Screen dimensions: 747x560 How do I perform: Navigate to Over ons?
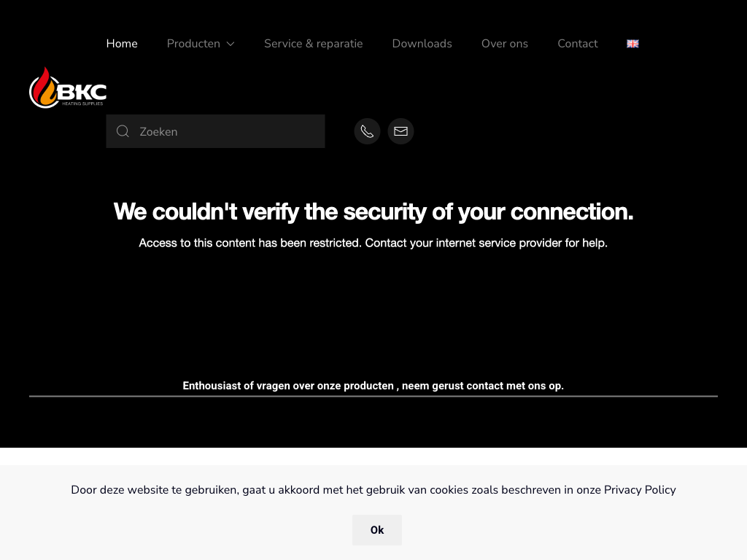coord(504,44)
